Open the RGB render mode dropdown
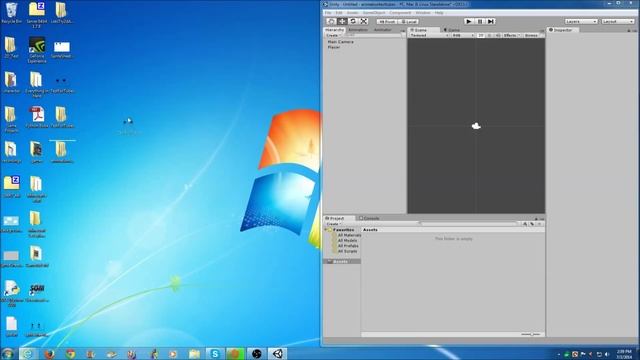The width and height of the screenshot is (640, 360). [462, 36]
